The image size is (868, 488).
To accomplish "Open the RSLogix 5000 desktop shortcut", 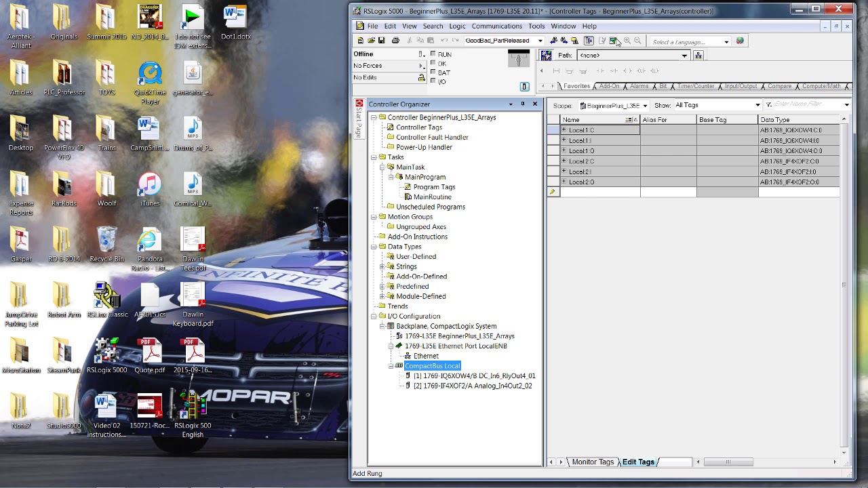I will tap(107, 356).
